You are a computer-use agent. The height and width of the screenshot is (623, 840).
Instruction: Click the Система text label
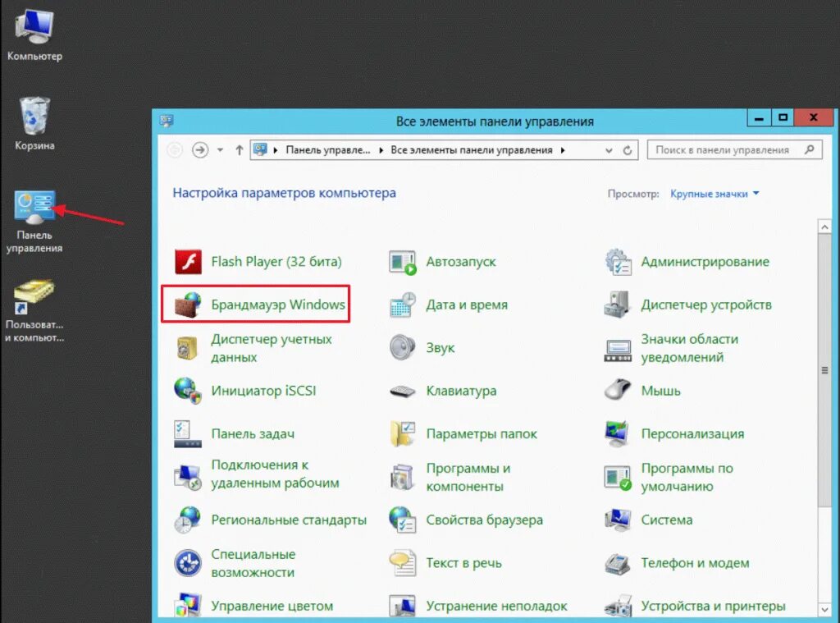click(667, 520)
